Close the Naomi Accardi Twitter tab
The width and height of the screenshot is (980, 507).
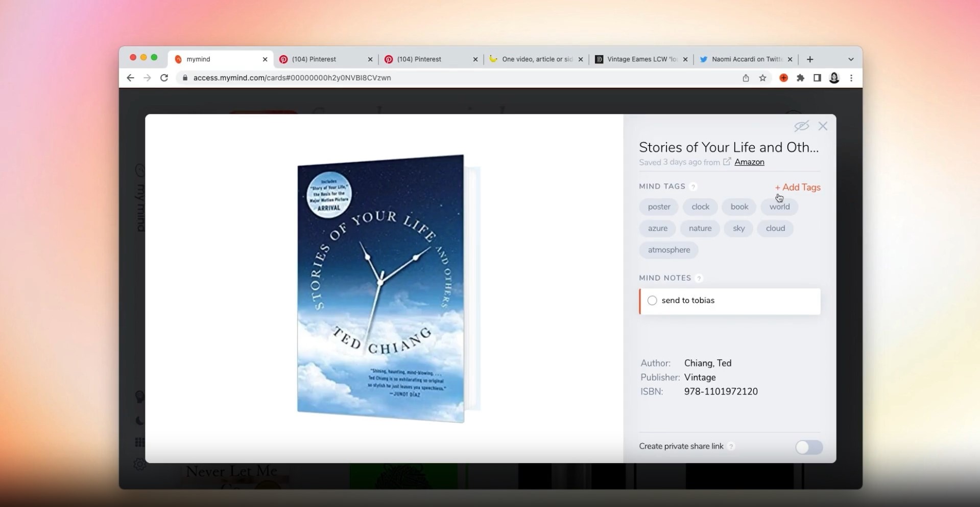(x=790, y=59)
